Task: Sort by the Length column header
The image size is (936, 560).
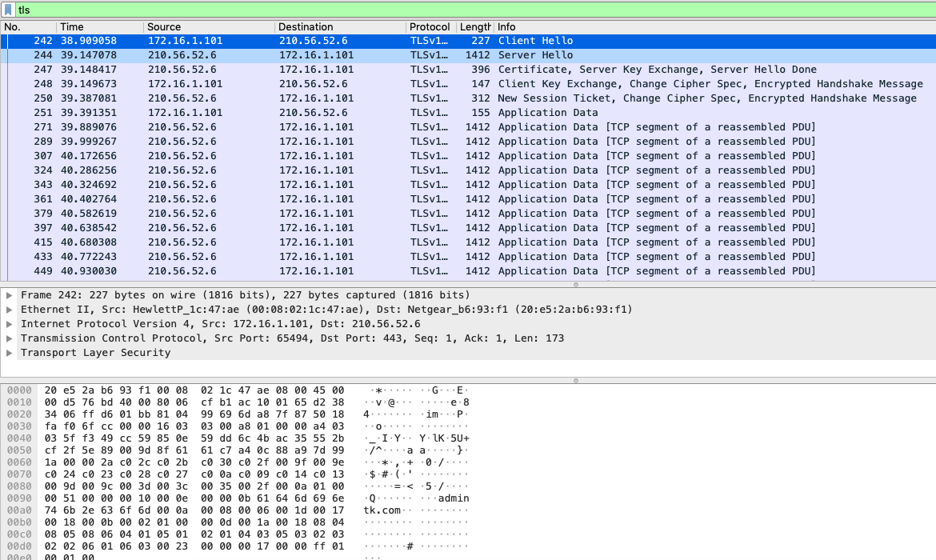Action: pos(474,27)
